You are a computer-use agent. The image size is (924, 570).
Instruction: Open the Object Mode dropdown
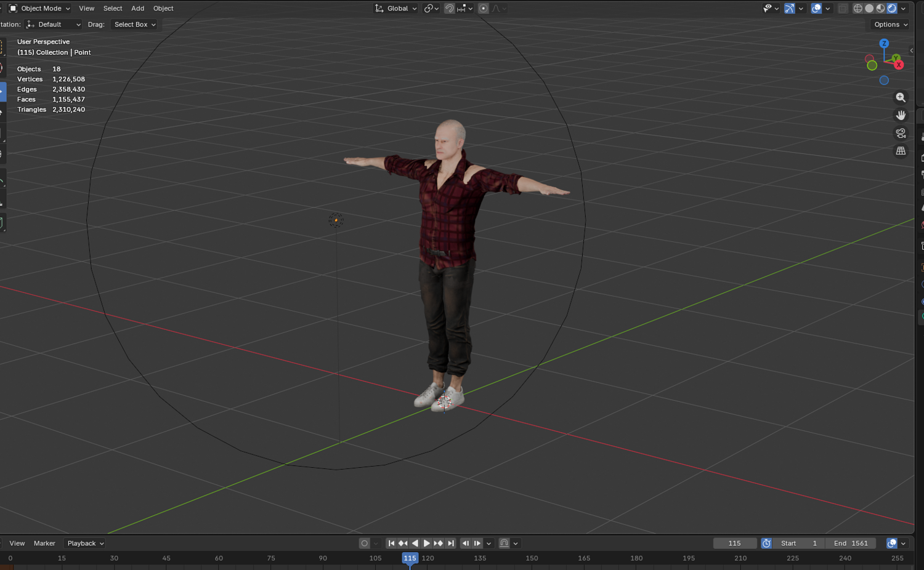[x=40, y=9]
